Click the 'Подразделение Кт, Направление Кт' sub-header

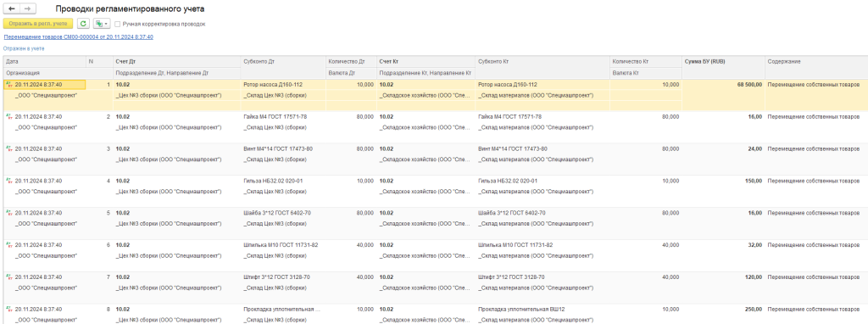[426, 73]
